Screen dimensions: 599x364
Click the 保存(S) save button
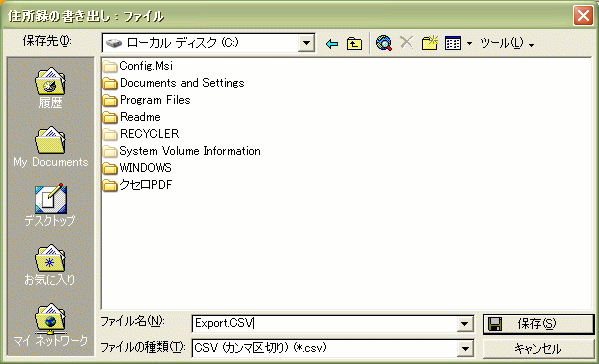point(538,324)
